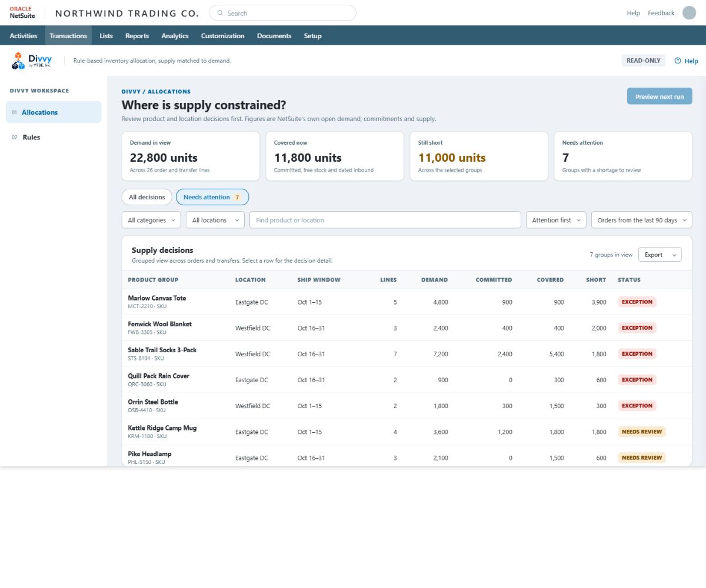Click the READ-ONLY badge
This screenshot has height=588, width=706.
point(644,61)
